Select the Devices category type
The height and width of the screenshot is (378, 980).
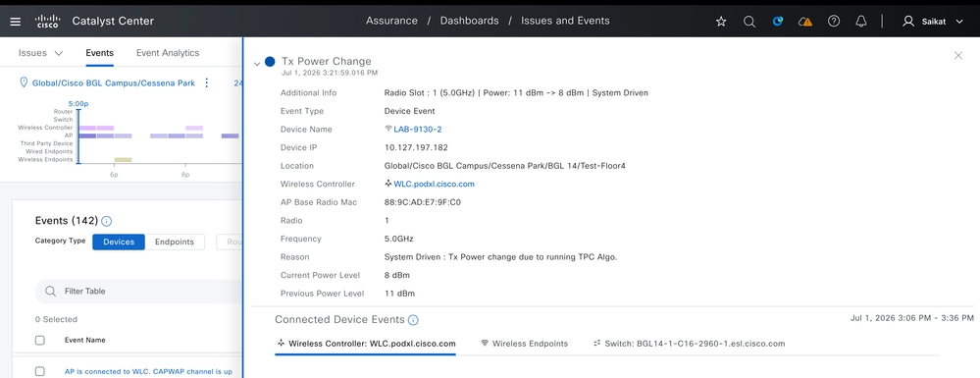119,242
